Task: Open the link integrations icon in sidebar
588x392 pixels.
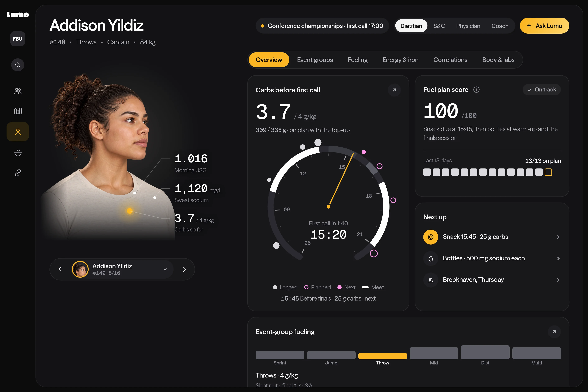Action: pos(18,173)
